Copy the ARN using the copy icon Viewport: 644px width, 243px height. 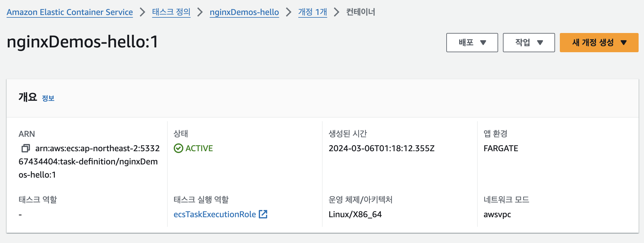pos(26,148)
